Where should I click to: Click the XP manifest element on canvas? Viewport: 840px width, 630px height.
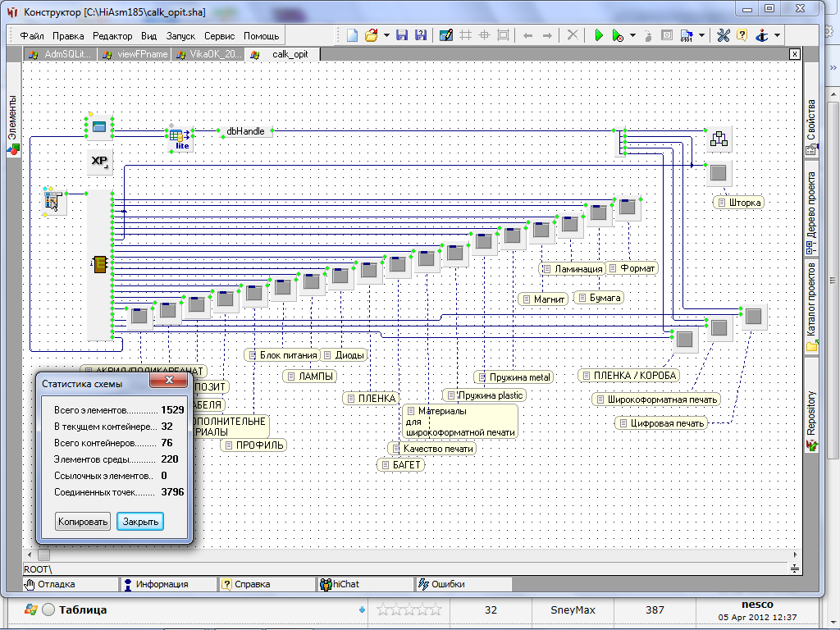tap(99, 162)
